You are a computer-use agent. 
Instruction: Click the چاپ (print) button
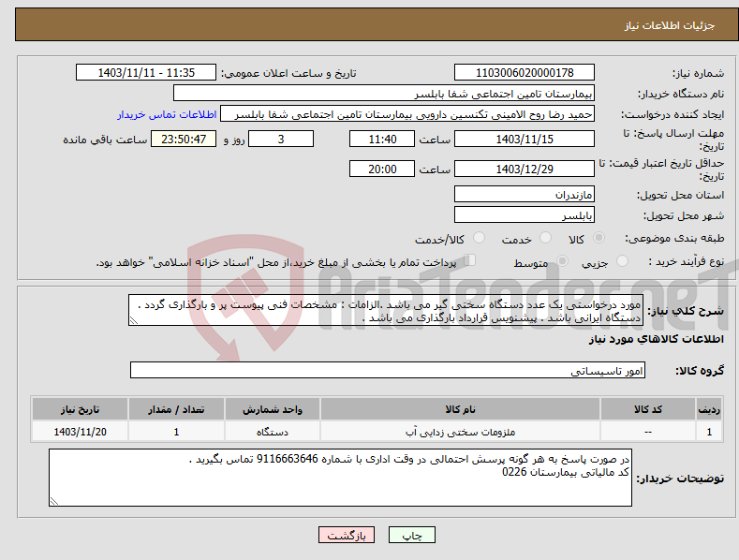coord(411,535)
